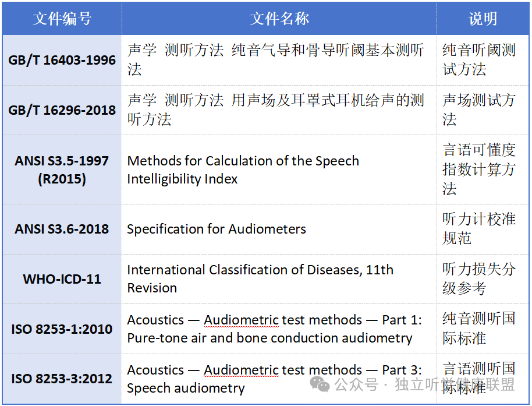The image size is (532, 406).
Task: Click the 文件编号 column header
Action: [x=62, y=19]
